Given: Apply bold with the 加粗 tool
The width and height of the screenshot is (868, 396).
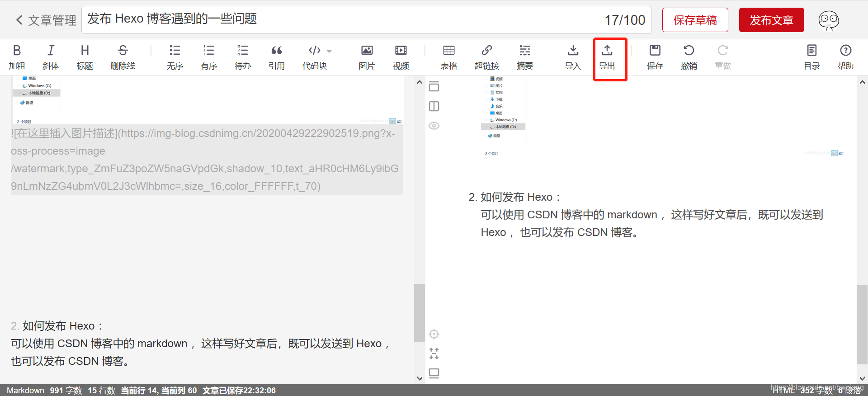Looking at the screenshot, I should [x=17, y=57].
